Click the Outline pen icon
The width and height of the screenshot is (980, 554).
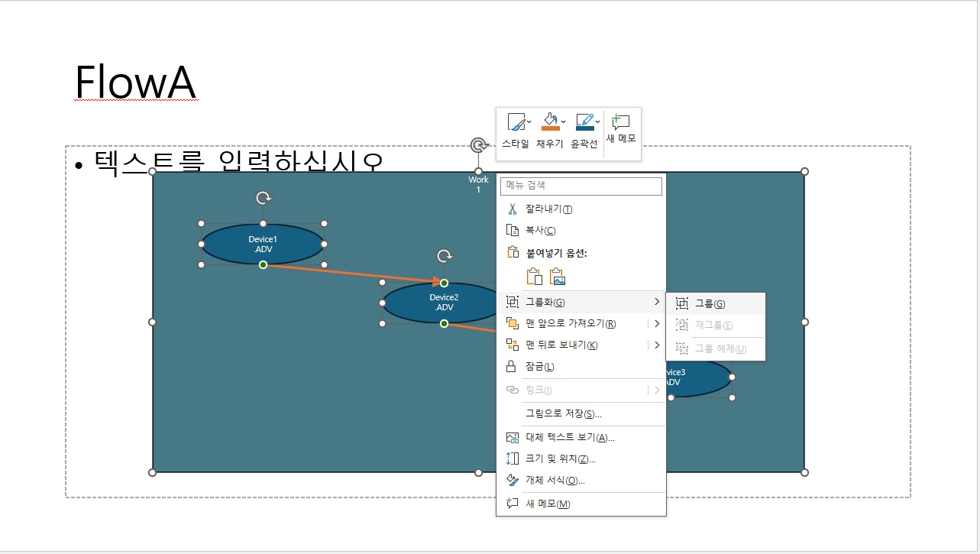click(x=584, y=122)
